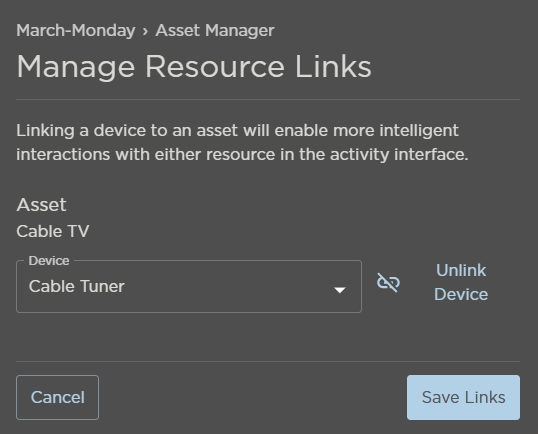Viewport: 538px width, 434px height.
Task: Open Asset Manager breadcrumb
Action: pyautogui.click(x=215, y=31)
